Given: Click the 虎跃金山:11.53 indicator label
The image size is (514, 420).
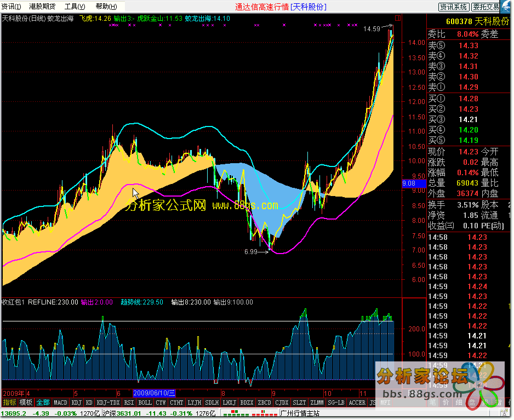Looking at the screenshot, I should coord(159,19).
